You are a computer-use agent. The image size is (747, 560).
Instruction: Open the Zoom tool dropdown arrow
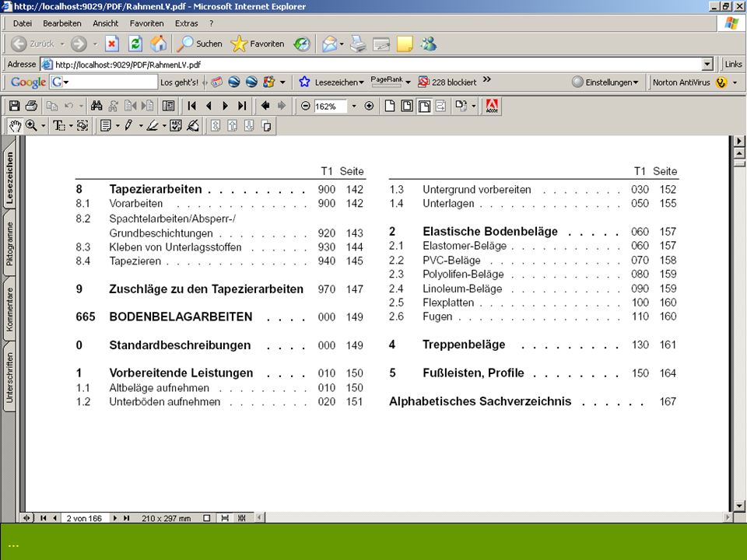[x=44, y=126]
